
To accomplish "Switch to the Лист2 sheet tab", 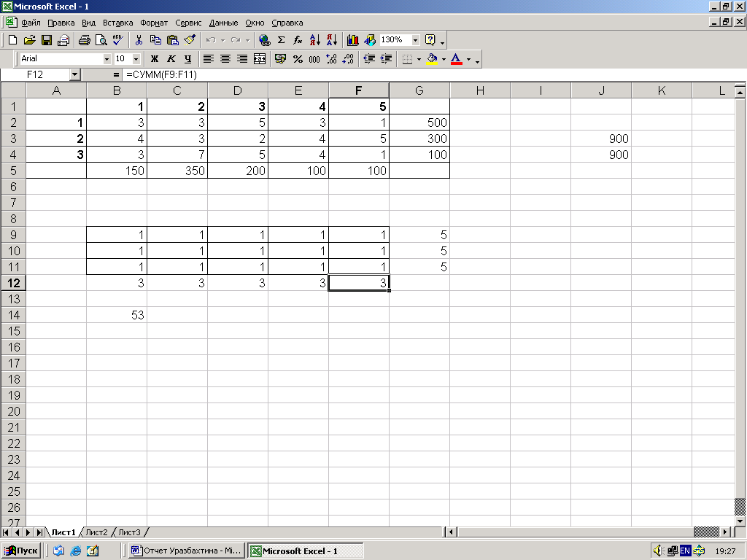I will tap(97, 532).
